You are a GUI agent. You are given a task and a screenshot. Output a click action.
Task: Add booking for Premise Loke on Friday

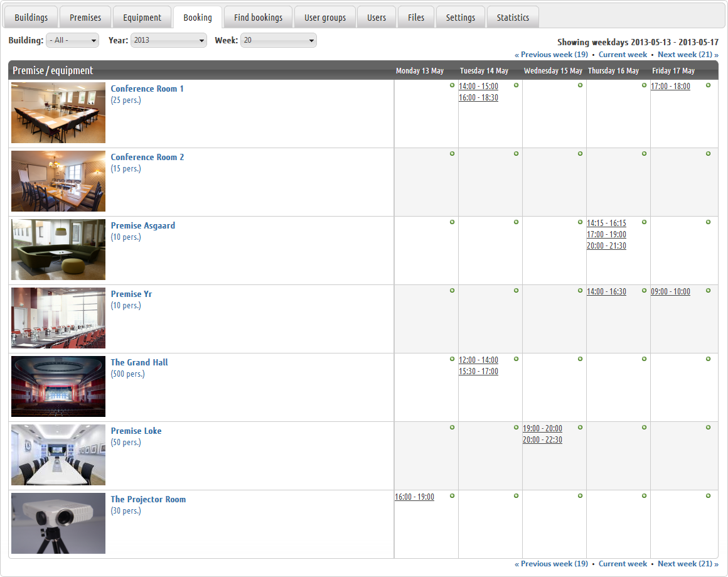tap(709, 428)
